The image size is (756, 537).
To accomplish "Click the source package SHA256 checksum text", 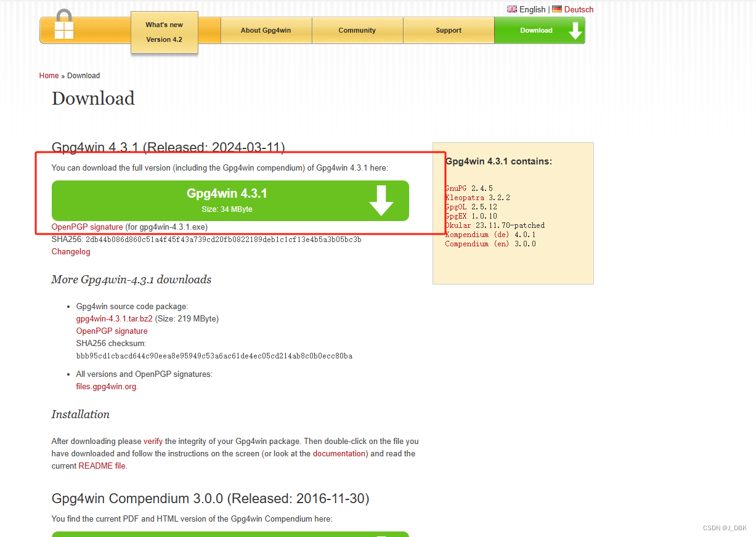I will click(214, 356).
